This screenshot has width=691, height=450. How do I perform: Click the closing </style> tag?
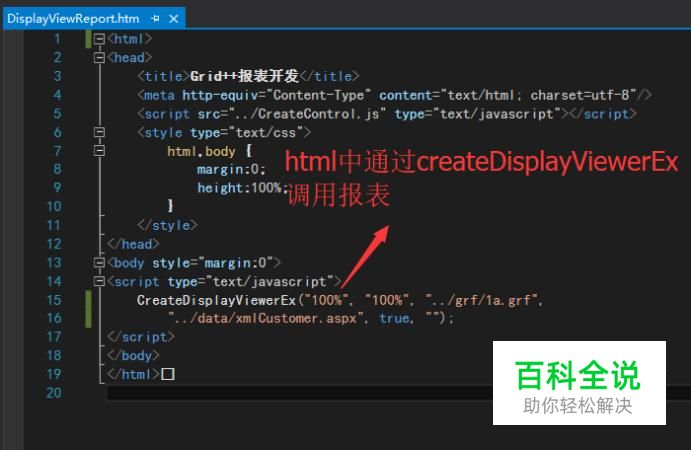[167, 226]
